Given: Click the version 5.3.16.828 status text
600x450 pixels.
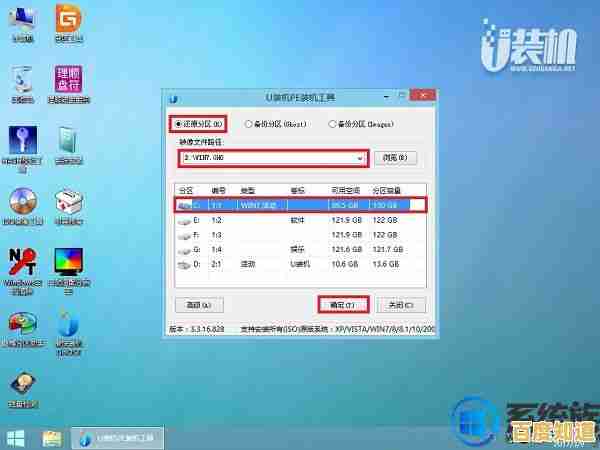Looking at the screenshot, I should coord(197,329).
